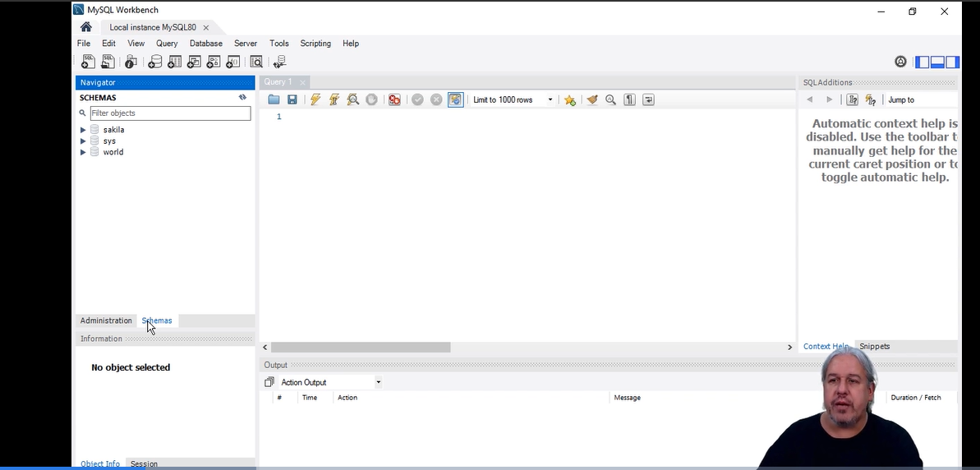This screenshot has height=470, width=980.
Task: Expand the sys schema
Action: (82, 141)
